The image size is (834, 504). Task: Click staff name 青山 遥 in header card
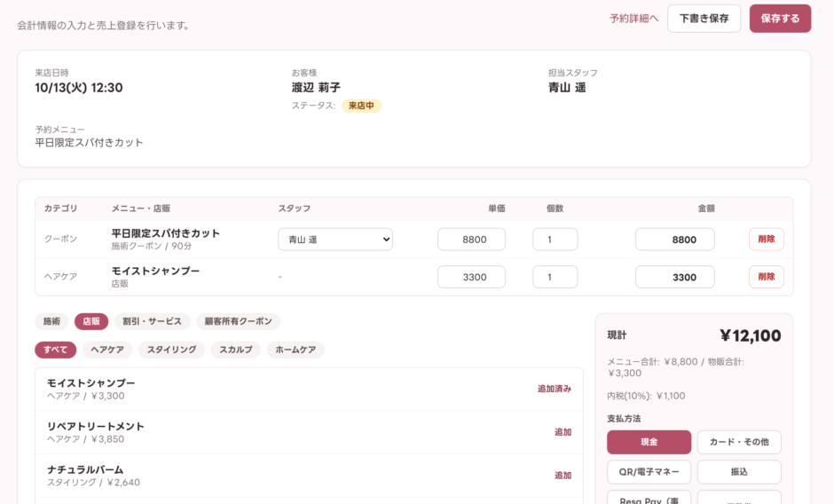tap(567, 87)
